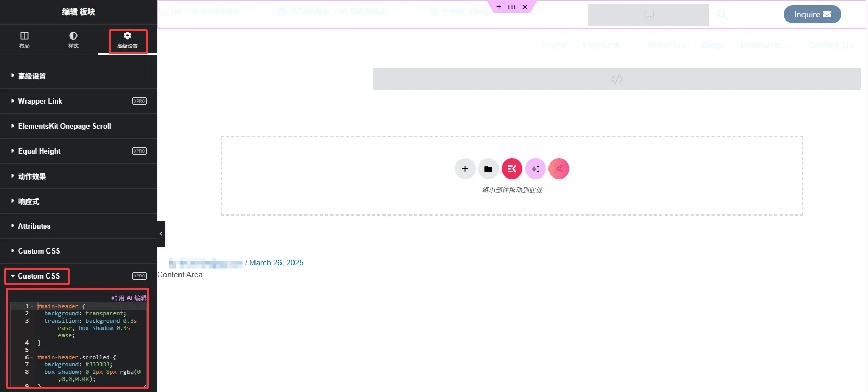This screenshot has height=392, width=868.
Task: Click the HTML code widget placeholder
Action: pos(616,79)
